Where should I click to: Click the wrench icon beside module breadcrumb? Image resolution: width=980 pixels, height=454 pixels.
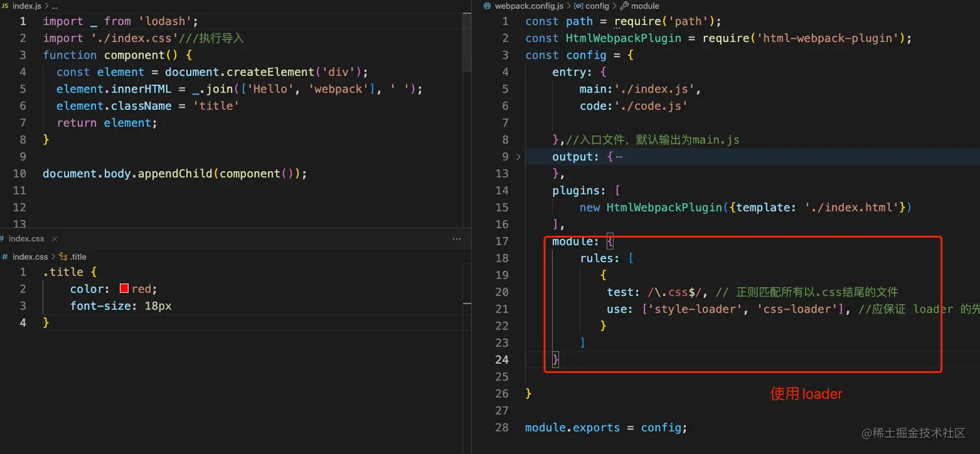click(624, 6)
